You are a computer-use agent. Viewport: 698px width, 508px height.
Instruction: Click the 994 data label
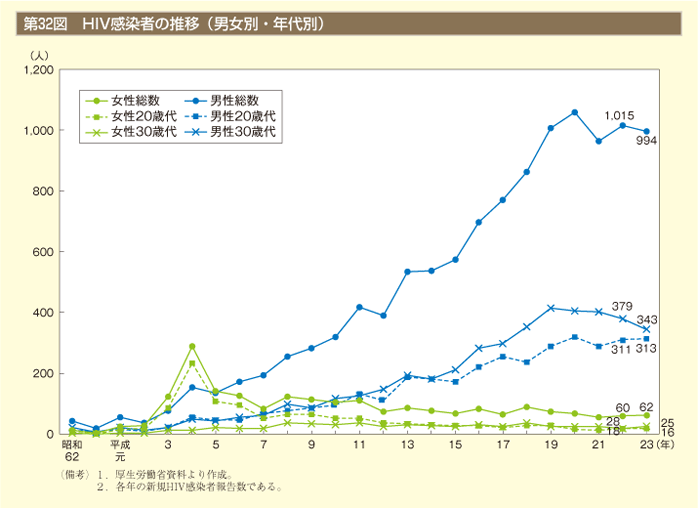point(646,141)
